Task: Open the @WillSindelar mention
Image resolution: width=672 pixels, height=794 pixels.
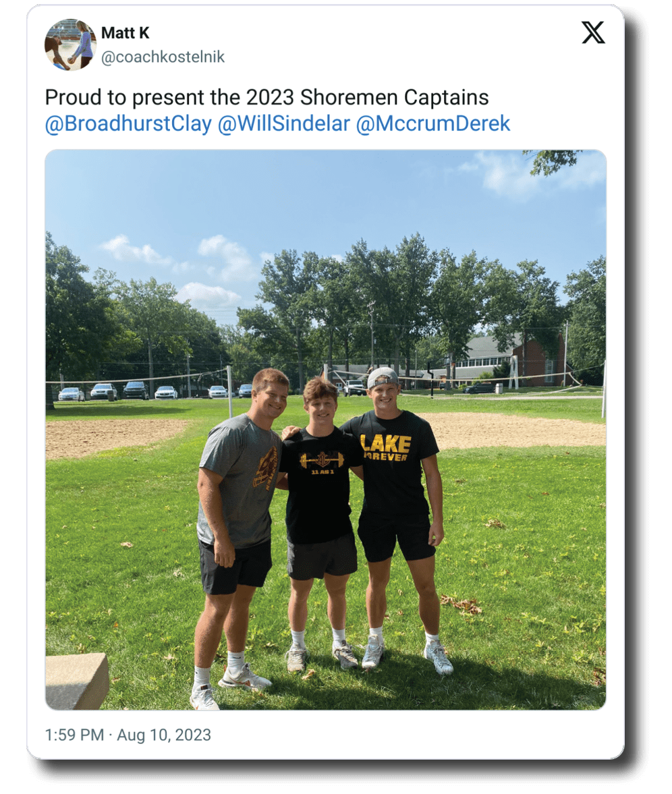Action: (x=283, y=124)
